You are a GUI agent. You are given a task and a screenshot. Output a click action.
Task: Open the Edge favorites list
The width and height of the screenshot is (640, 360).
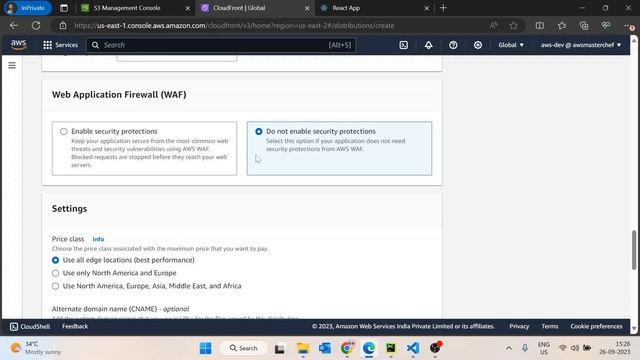click(x=562, y=25)
